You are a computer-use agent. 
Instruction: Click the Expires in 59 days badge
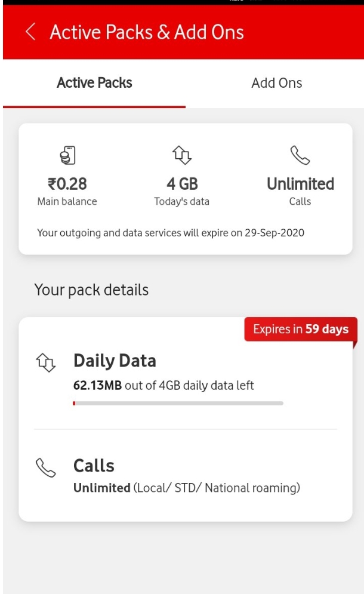(301, 329)
